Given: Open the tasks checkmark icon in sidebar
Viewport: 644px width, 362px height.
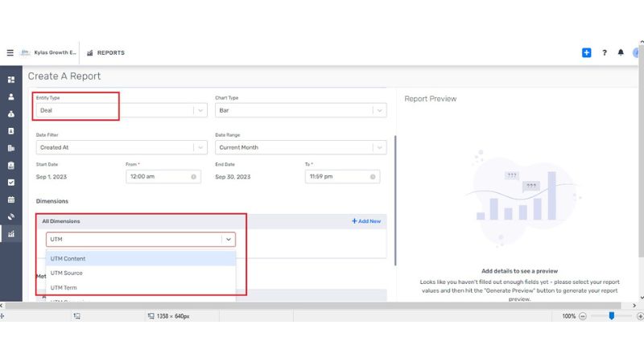Looking at the screenshot, I should [11, 183].
